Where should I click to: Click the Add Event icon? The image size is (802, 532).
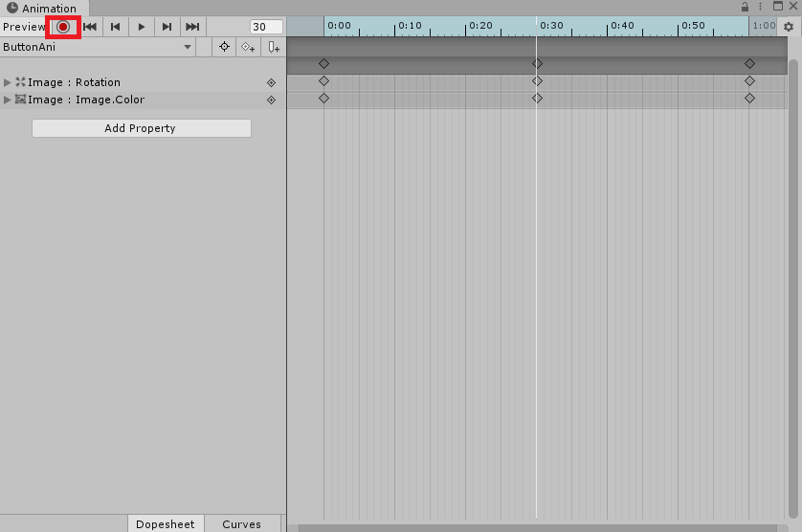(x=274, y=47)
